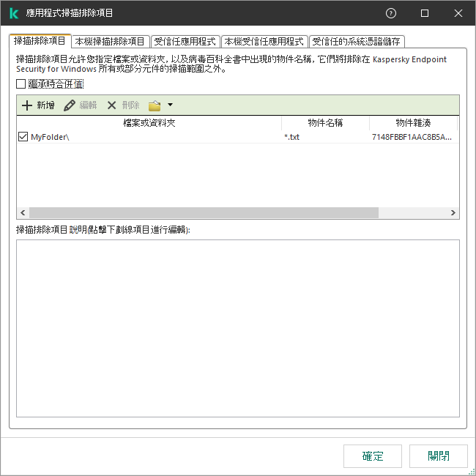Switch to the 掃描排除項目 tab

click(40, 41)
